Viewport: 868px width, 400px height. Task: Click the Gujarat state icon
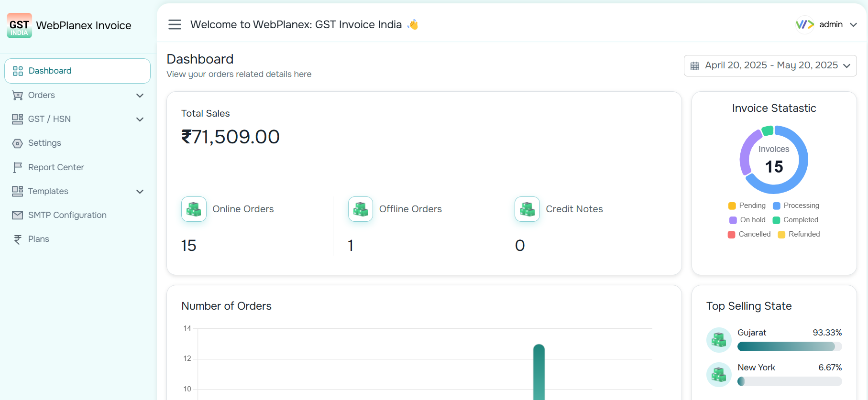click(719, 340)
